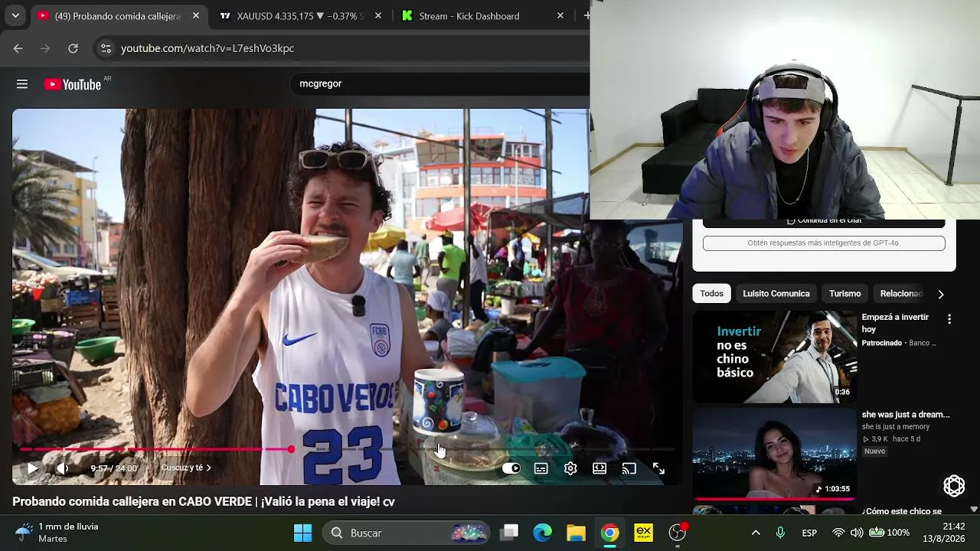Open the Chrome tab search dropdown
The width and height of the screenshot is (980, 551).
(x=15, y=15)
